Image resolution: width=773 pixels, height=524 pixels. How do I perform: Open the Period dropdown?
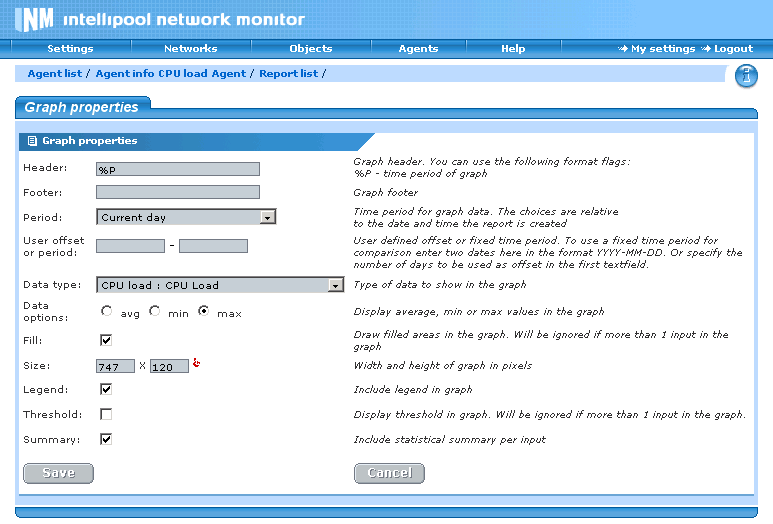[x=186, y=217]
